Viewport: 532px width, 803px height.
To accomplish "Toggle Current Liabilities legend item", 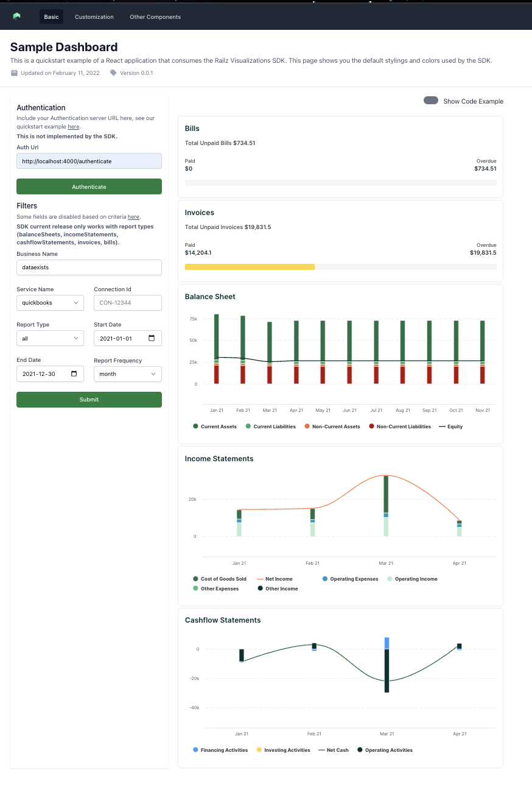I will (270, 426).
